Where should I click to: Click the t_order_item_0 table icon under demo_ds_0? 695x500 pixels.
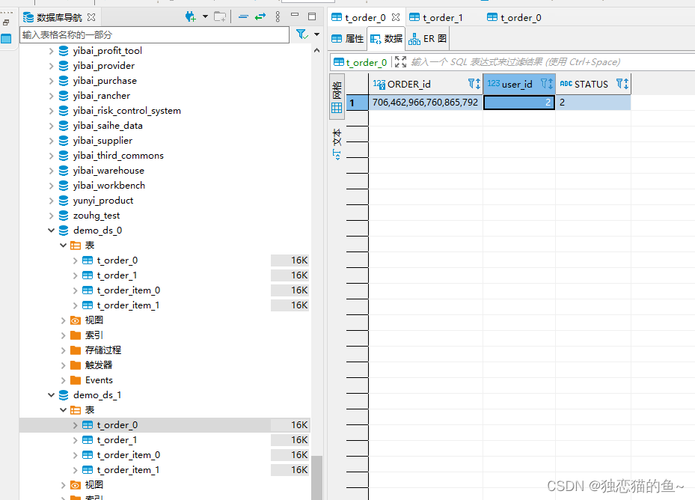(88, 290)
